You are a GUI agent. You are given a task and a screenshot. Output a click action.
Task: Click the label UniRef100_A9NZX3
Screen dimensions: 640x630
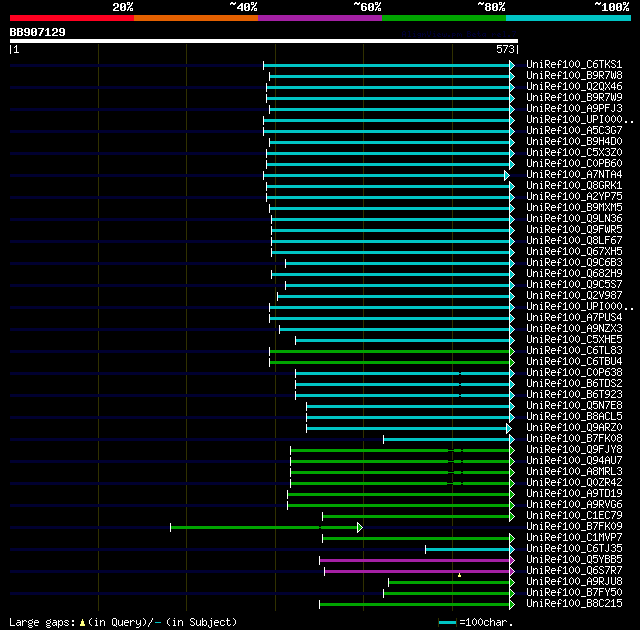coord(574,329)
